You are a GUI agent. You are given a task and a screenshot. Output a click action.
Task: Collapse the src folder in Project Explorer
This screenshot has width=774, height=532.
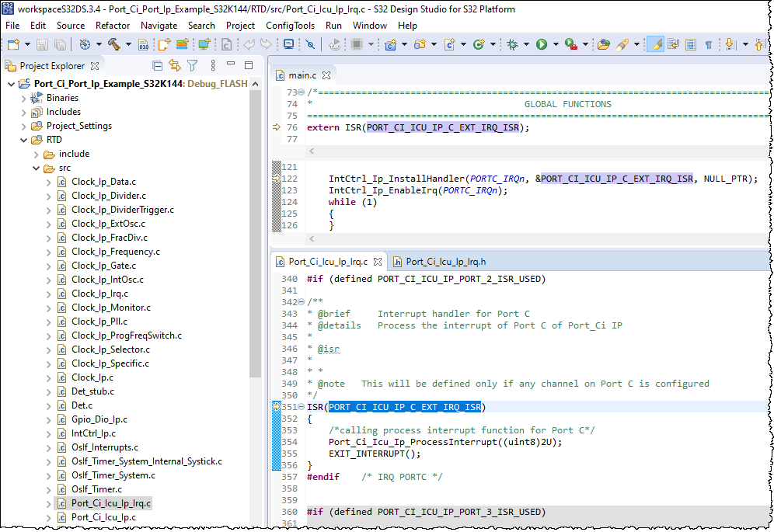pyautogui.click(x=36, y=168)
